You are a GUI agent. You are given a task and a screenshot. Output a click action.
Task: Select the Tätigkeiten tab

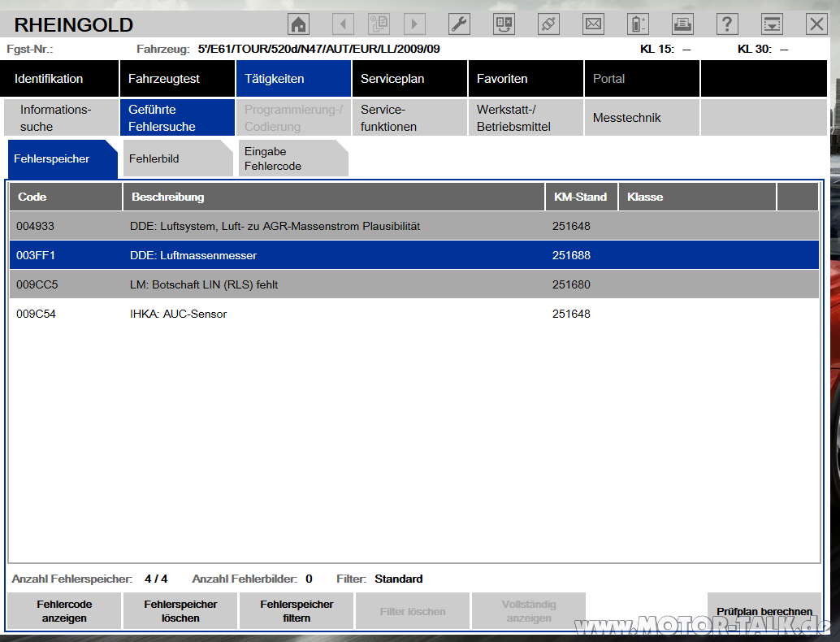(x=293, y=79)
